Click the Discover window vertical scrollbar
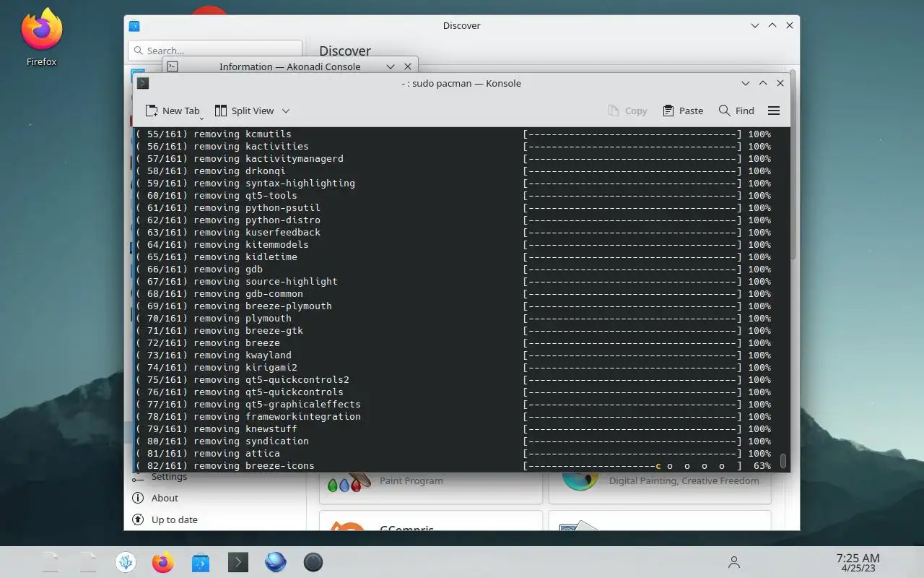 (x=793, y=165)
